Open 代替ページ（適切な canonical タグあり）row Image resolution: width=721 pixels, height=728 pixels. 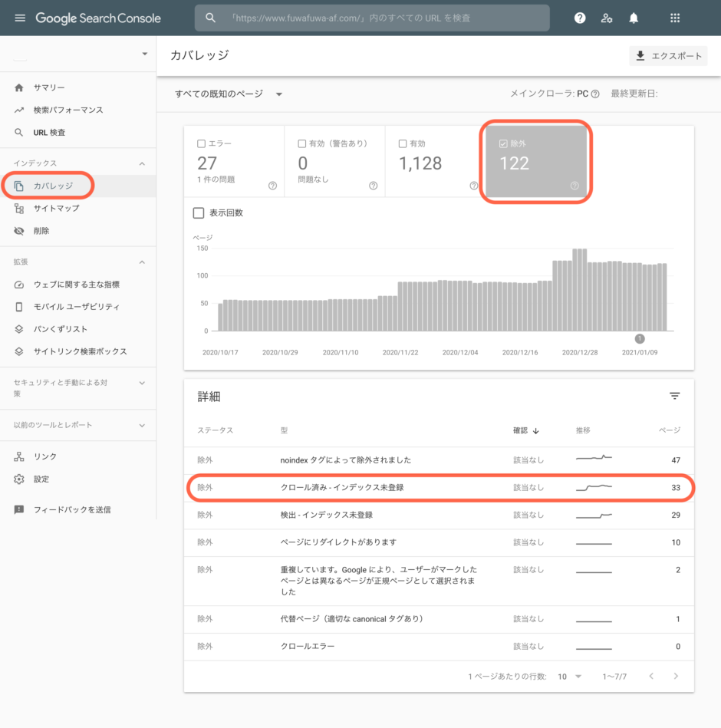440,619
